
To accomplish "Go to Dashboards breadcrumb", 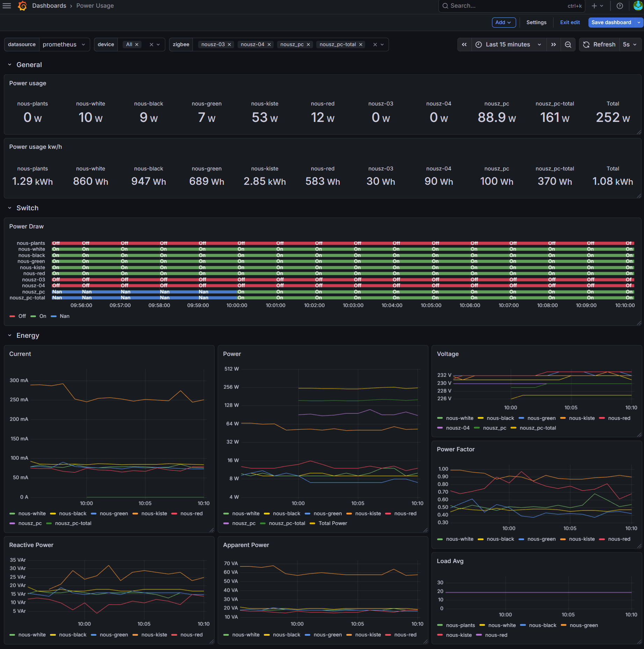I will pyautogui.click(x=49, y=6).
